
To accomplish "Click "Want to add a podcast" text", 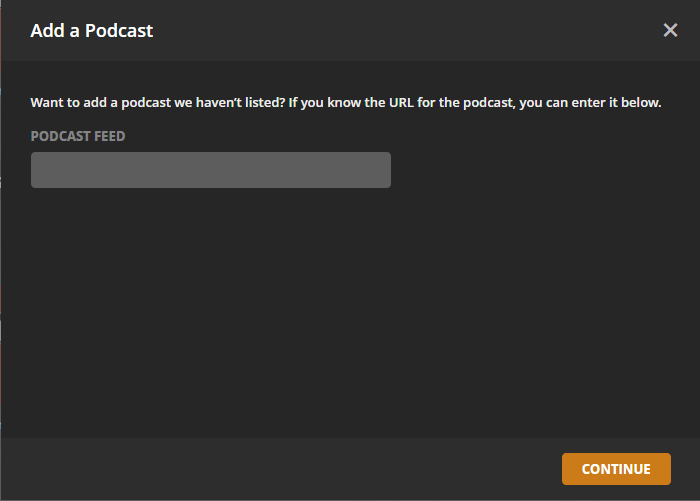I will click(101, 103).
